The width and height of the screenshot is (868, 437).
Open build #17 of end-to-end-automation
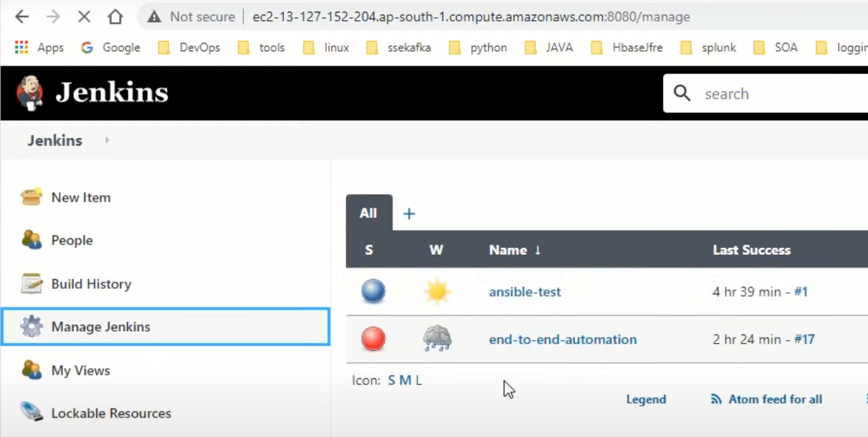tap(804, 339)
